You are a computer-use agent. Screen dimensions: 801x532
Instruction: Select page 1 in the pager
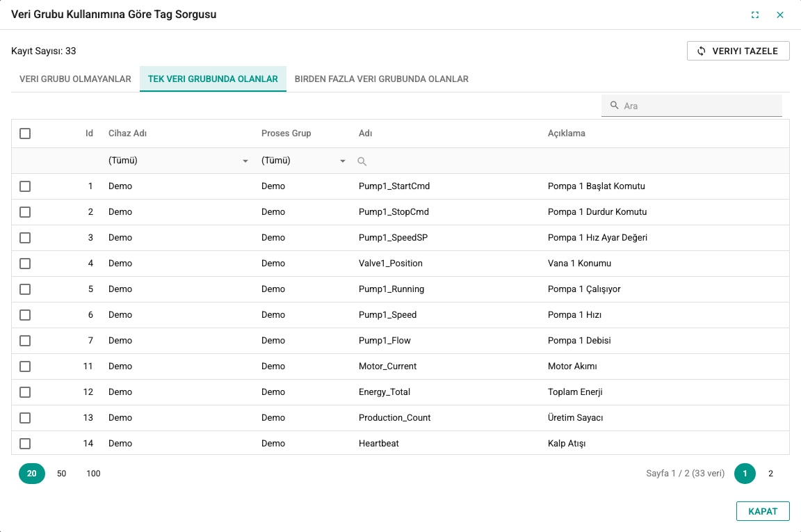coord(745,474)
